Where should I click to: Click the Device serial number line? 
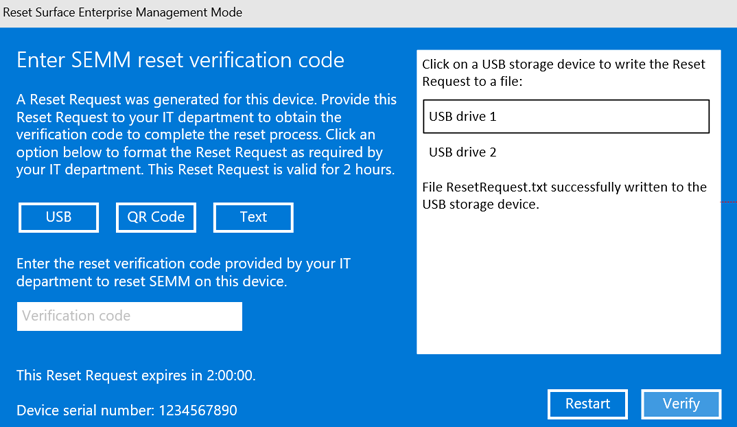click(x=127, y=410)
